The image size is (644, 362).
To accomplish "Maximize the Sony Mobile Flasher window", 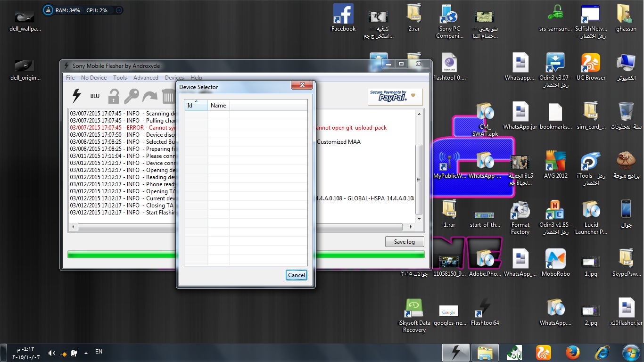I will coord(401,64).
